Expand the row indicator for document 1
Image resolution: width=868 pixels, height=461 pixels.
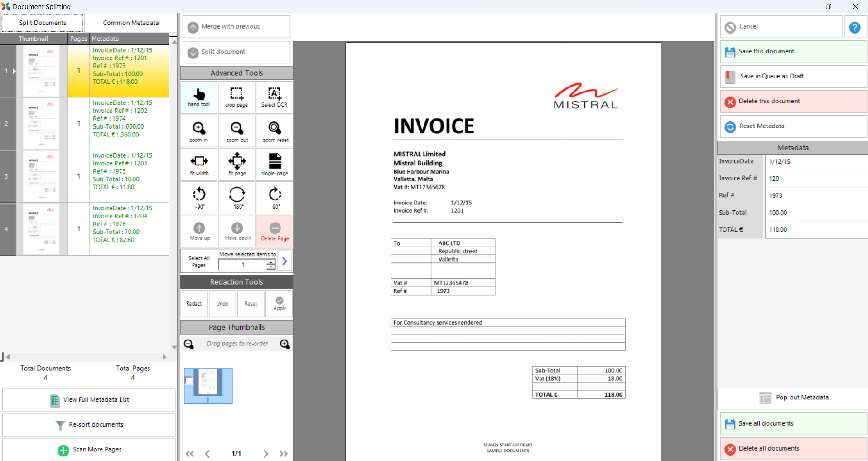14,71
